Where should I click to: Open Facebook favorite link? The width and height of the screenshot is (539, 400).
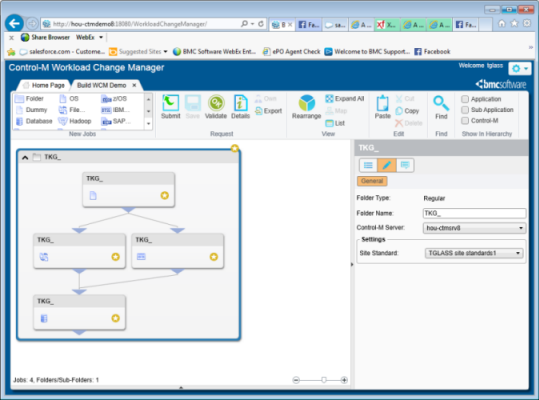click(x=432, y=52)
